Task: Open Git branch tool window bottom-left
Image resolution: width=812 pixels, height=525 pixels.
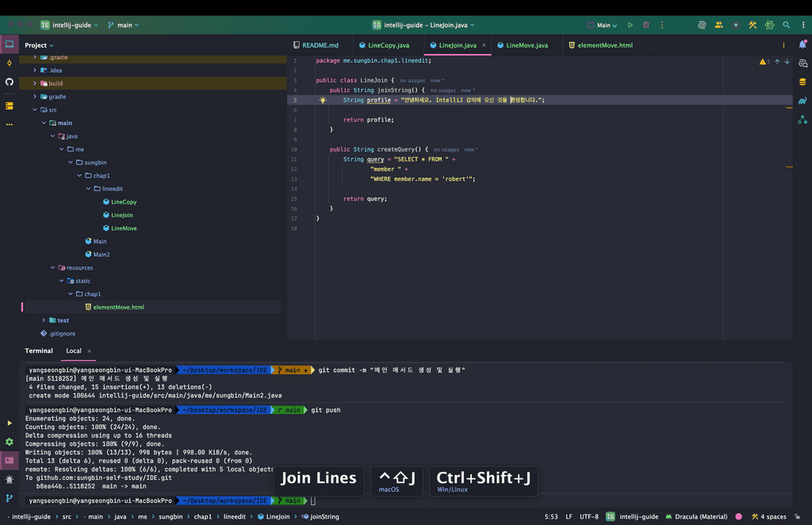Action: (10, 498)
